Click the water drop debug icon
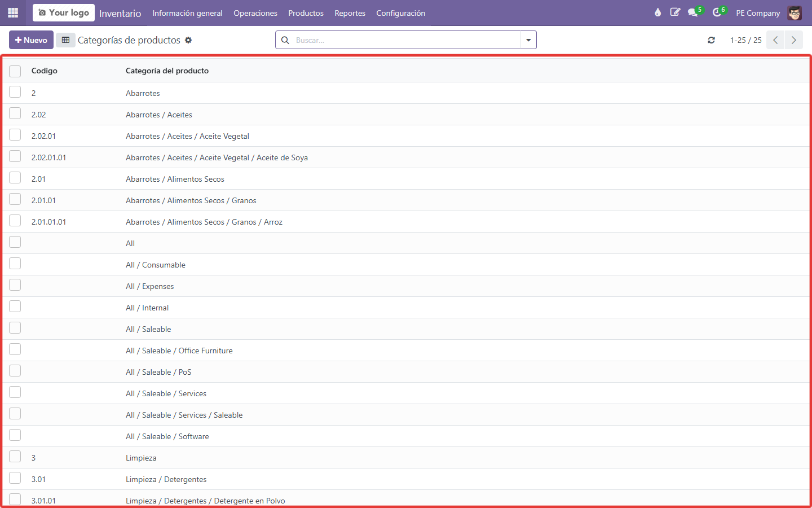Screen dimensions: 812x508 pos(657,12)
